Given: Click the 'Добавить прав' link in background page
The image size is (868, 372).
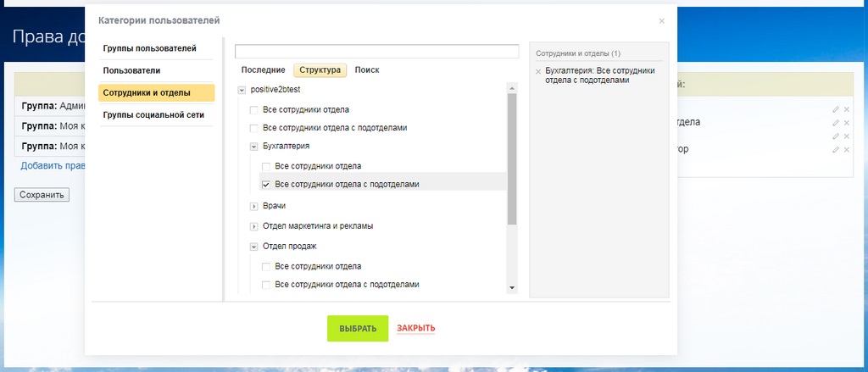Looking at the screenshot, I should click(x=53, y=165).
